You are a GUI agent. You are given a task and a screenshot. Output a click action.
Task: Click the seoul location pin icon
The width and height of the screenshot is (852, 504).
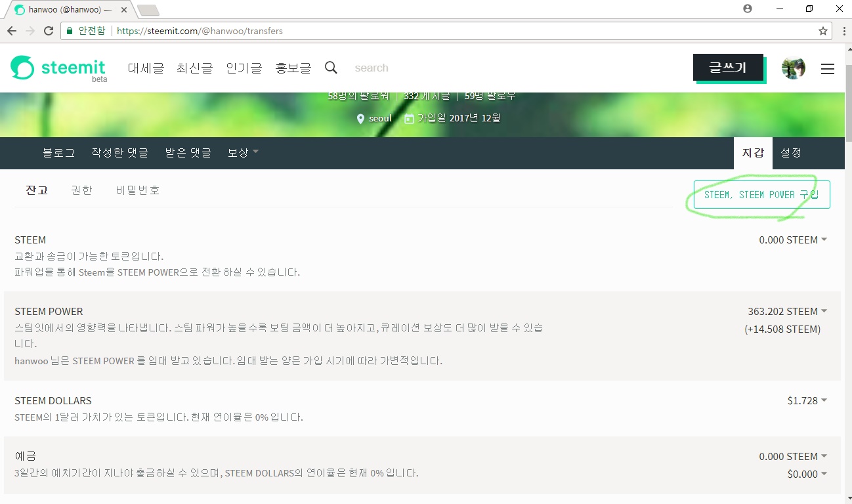[x=360, y=119]
